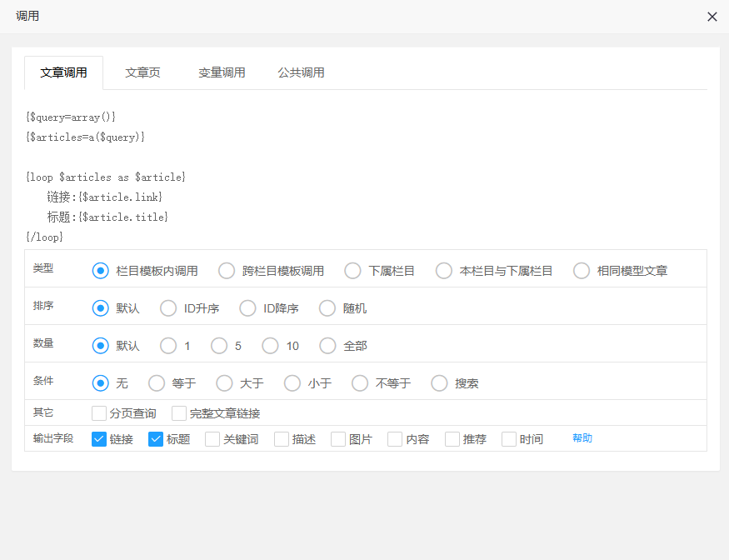The image size is (729, 560).
Task: Check the 图片 output field
Action: [338, 439]
